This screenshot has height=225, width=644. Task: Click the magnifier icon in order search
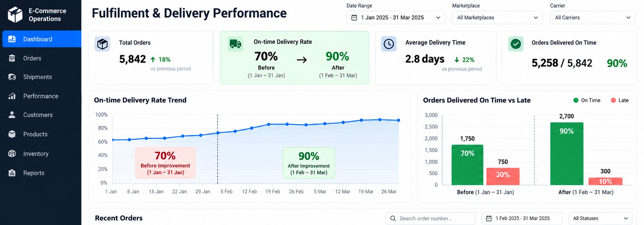pos(393,218)
